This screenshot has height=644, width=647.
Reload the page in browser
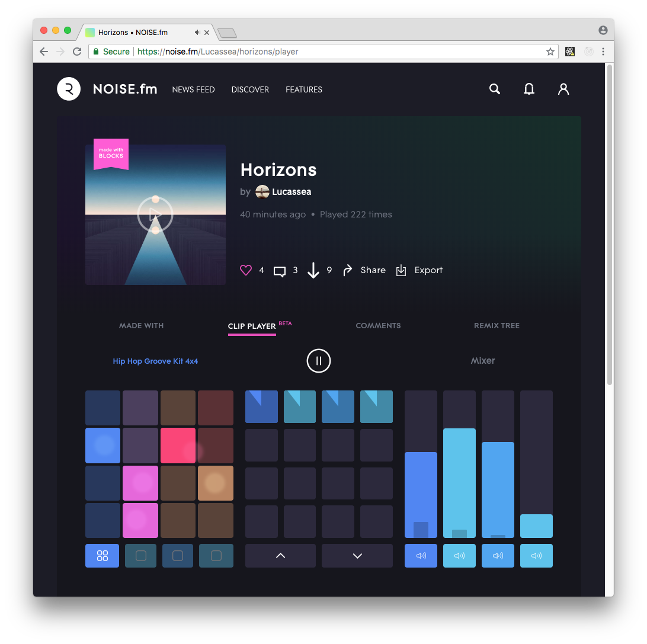click(77, 52)
